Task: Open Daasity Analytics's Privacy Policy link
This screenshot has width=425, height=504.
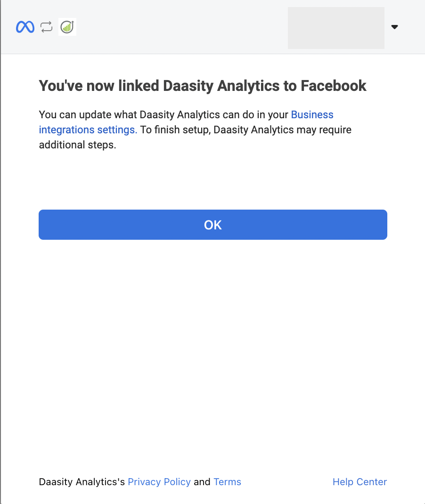Action: click(159, 482)
